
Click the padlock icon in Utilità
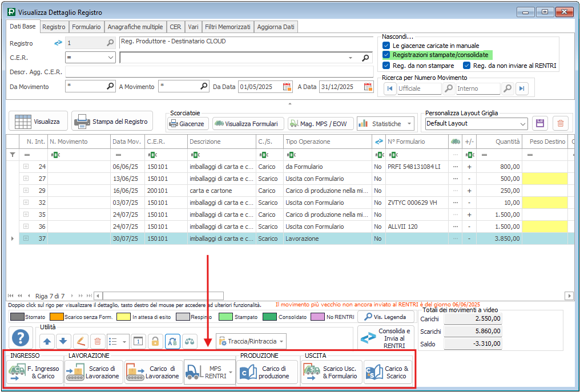click(154, 341)
